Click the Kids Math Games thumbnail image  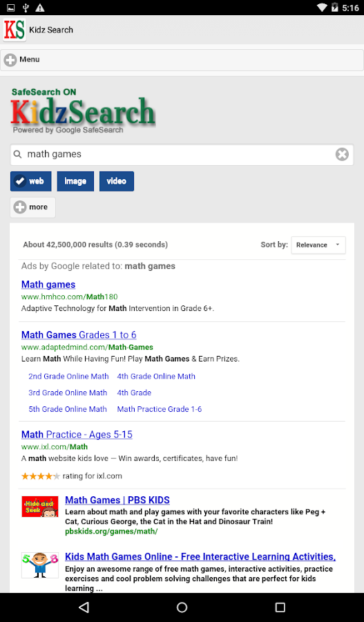[x=39, y=565]
